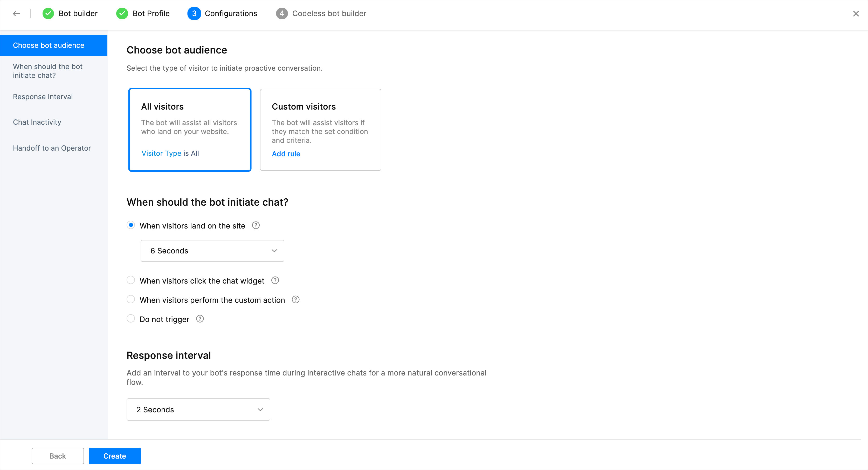Viewport: 868px width, 470px height.
Task: Click the 'Response interval' section heading
Action: [x=168, y=355]
